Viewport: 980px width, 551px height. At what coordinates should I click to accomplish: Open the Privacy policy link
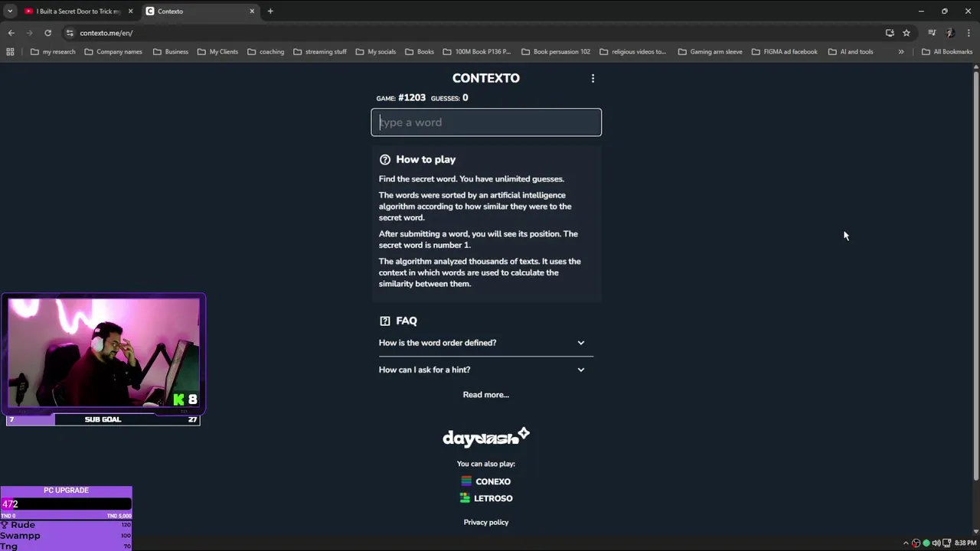pos(485,522)
